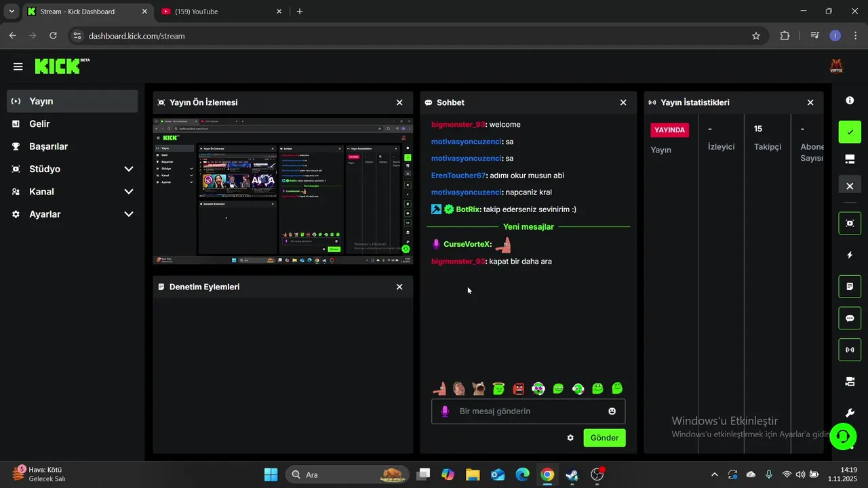Open the emoji picker smiley icon
868x488 pixels.
point(612,411)
